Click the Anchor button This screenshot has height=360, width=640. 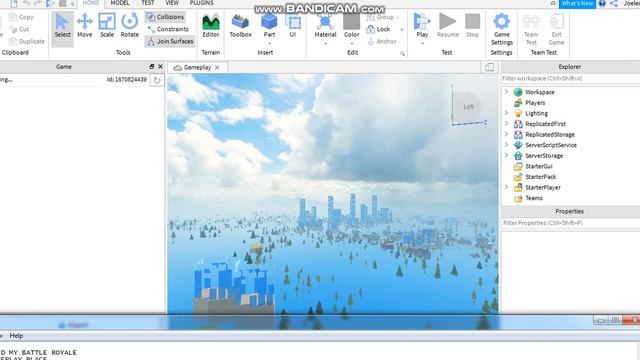point(382,41)
